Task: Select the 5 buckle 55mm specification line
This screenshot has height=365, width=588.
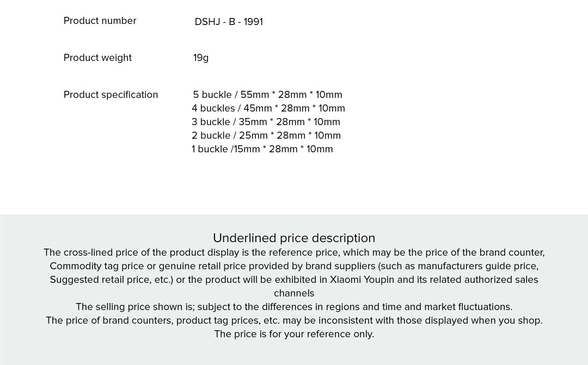Action: tap(267, 95)
